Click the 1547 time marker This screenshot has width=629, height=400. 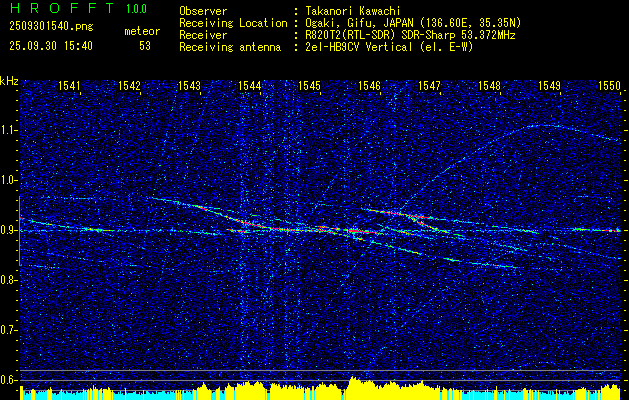(429, 85)
